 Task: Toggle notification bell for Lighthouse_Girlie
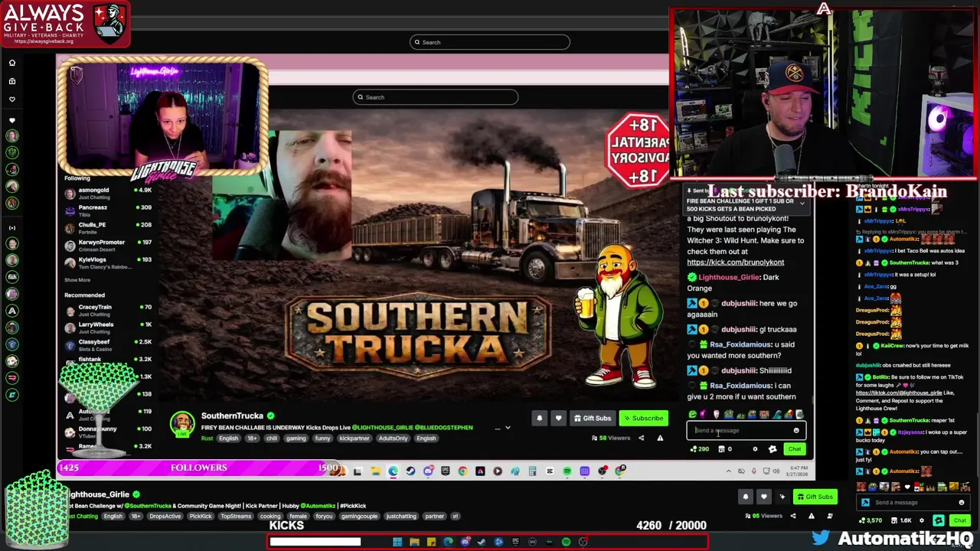point(746,497)
